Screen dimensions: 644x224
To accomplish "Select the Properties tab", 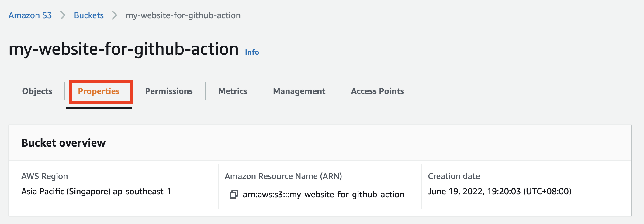I will click(99, 91).
